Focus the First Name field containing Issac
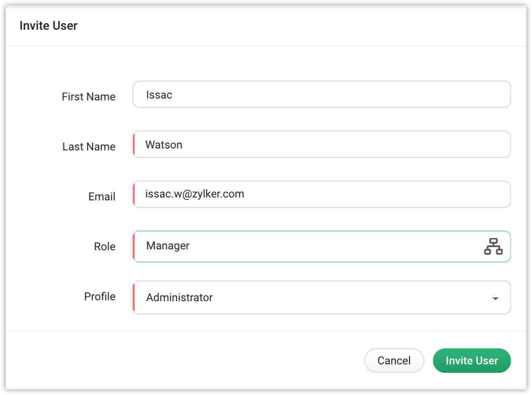532x395 pixels. (322, 95)
